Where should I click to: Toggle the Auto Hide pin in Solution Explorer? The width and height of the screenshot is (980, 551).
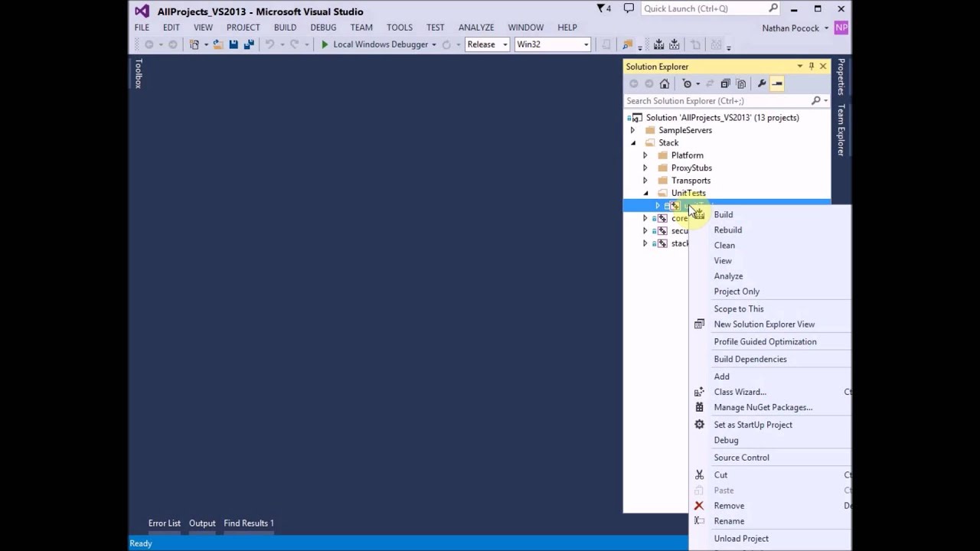[x=812, y=67]
